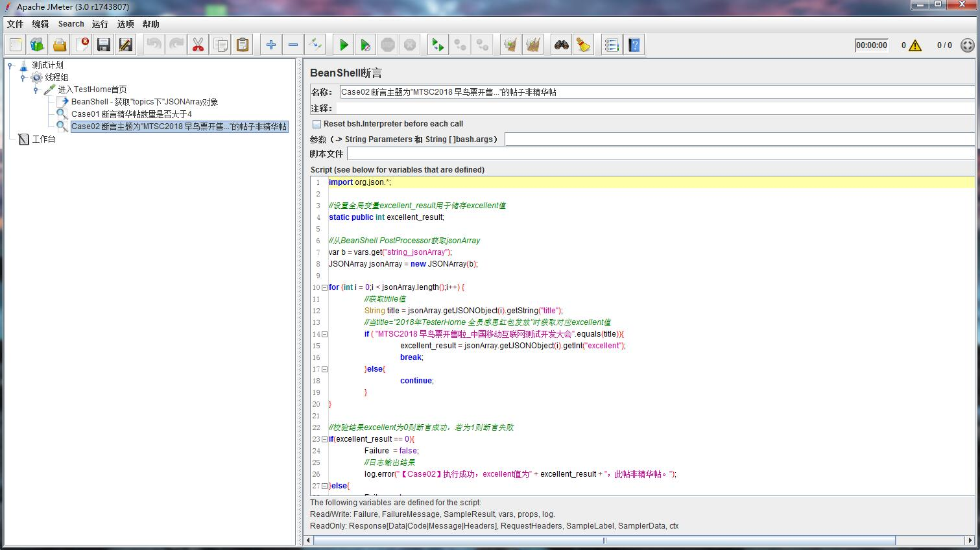Click the Expand All plus icon

[270, 45]
